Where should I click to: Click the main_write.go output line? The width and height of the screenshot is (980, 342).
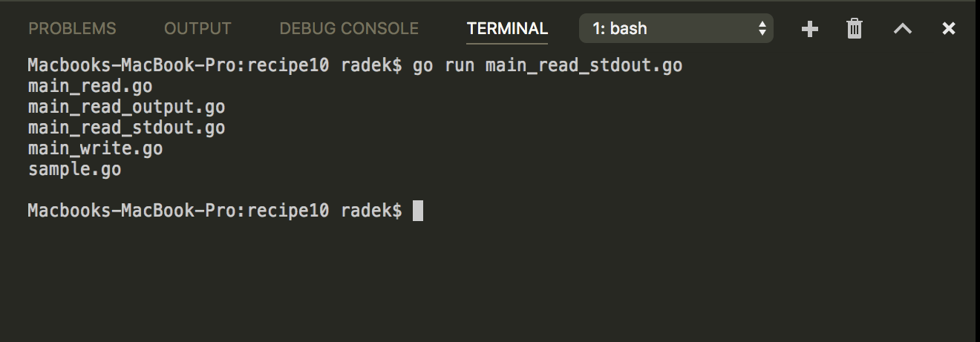(x=95, y=148)
